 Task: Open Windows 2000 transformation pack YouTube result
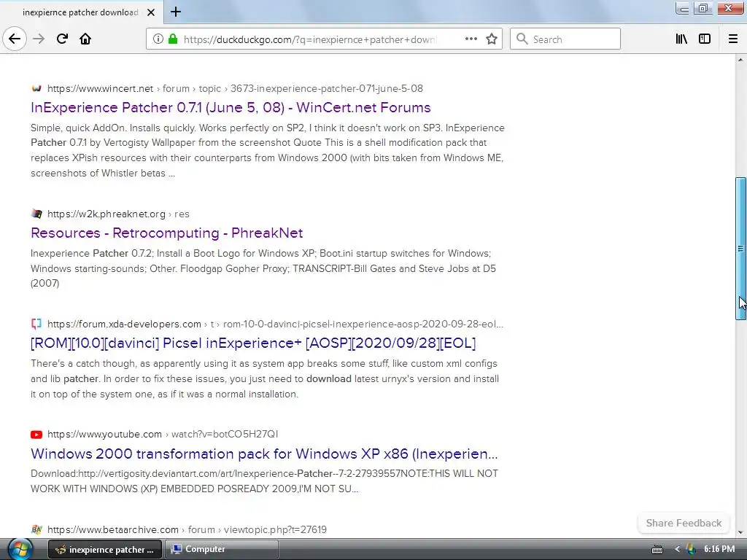click(264, 454)
